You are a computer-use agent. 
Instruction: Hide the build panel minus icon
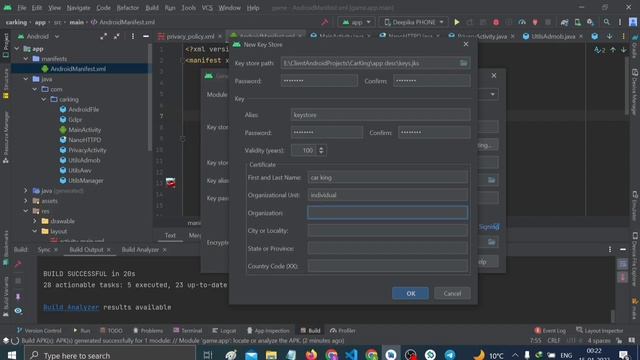tap(623, 249)
